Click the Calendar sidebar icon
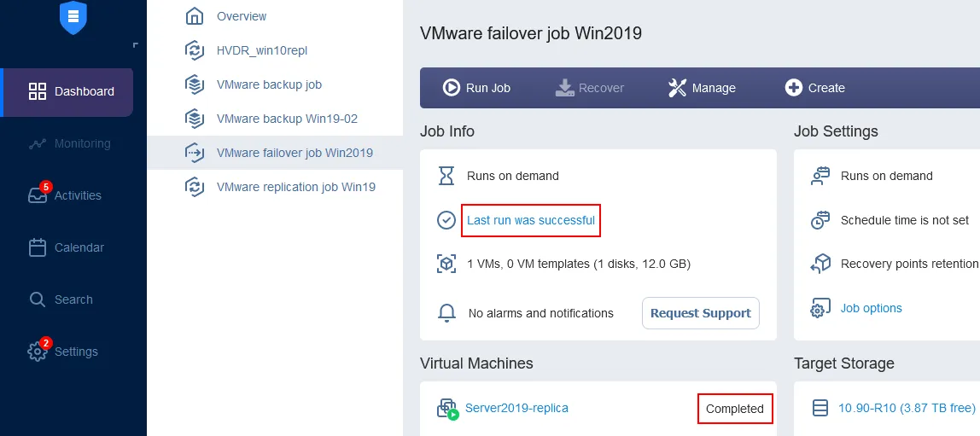980x436 pixels. (x=38, y=247)
